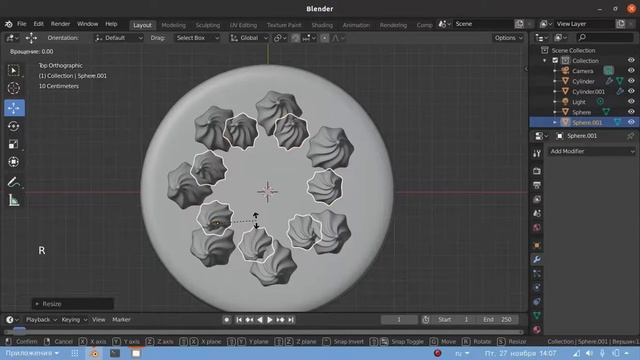Open the Material properties tab
The image size is (640, 360).
(537, 329)
